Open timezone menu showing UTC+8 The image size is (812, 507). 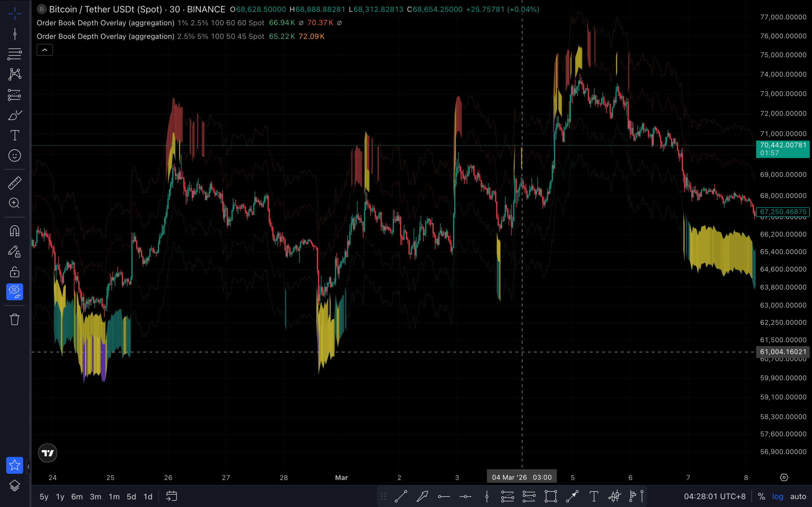pyautogui.click(x=714, y=497)
